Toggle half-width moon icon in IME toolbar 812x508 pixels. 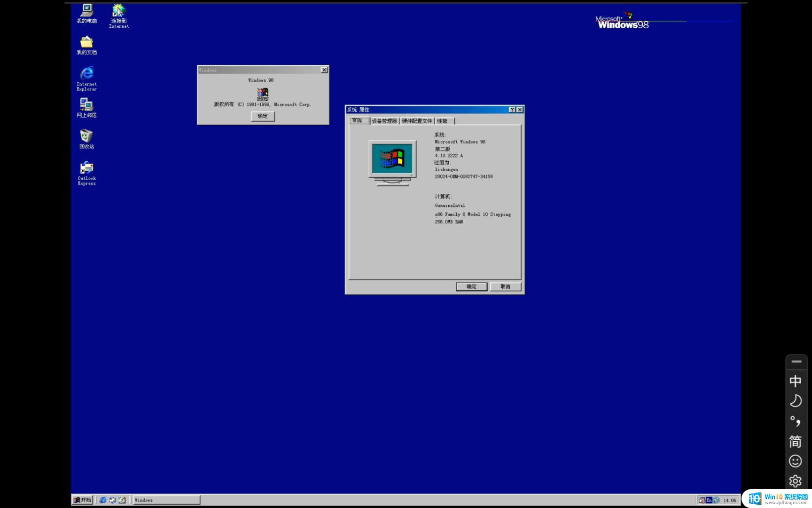[795, 401]
